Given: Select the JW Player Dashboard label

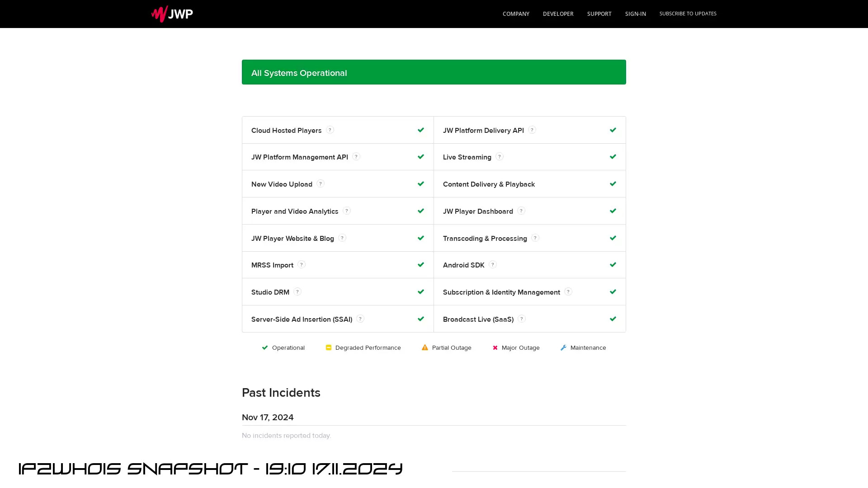Looking at the screenshot, I should [x=478, y=211].
